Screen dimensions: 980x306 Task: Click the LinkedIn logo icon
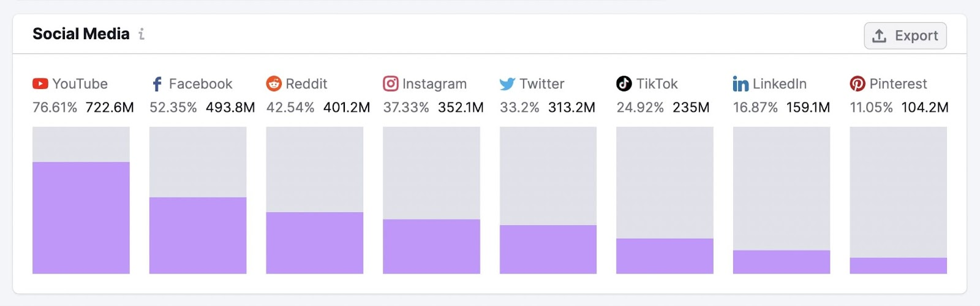[x=741, y=84]
